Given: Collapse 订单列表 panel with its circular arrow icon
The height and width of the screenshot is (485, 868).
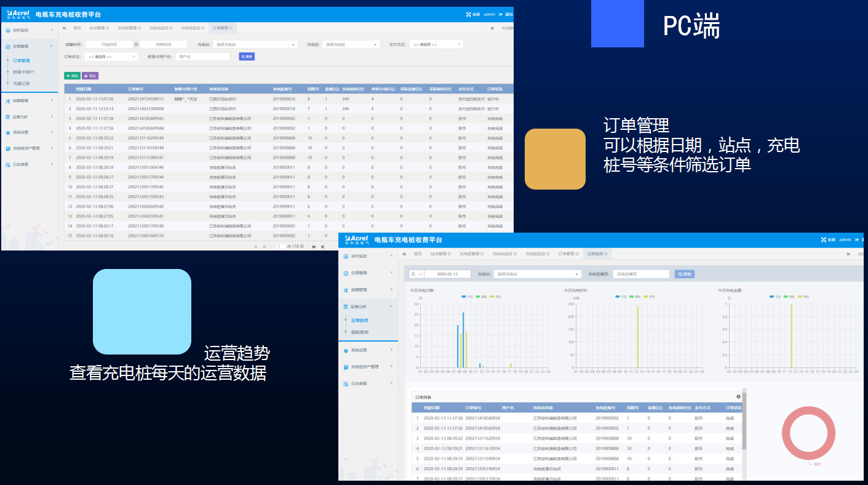Looking at the screenshot, I should coord(738,396).
